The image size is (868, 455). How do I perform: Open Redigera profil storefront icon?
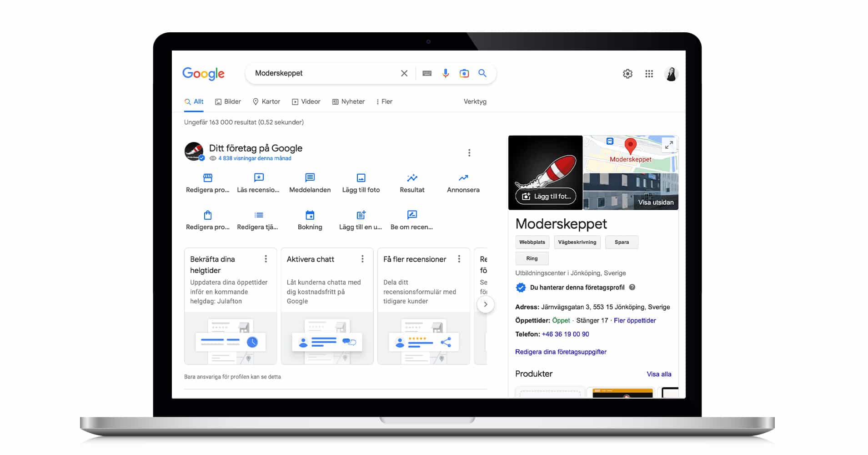point(208,178)
